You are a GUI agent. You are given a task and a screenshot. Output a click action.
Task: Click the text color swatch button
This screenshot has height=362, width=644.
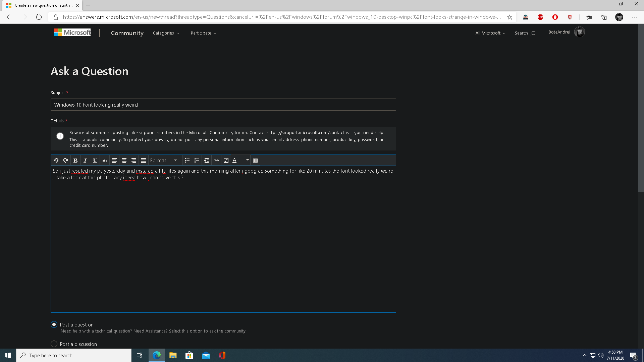235,161
